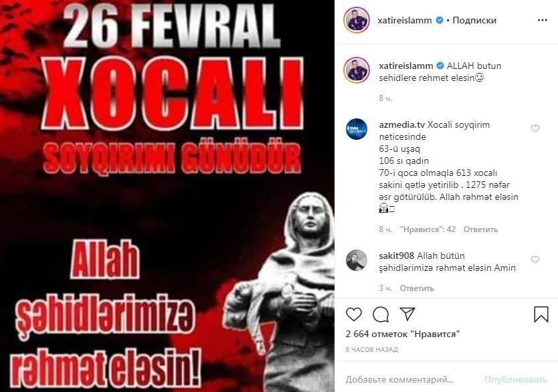View 42 likes on azmedia.tv comment
This screenshot has width=558, height=392.
428,229
